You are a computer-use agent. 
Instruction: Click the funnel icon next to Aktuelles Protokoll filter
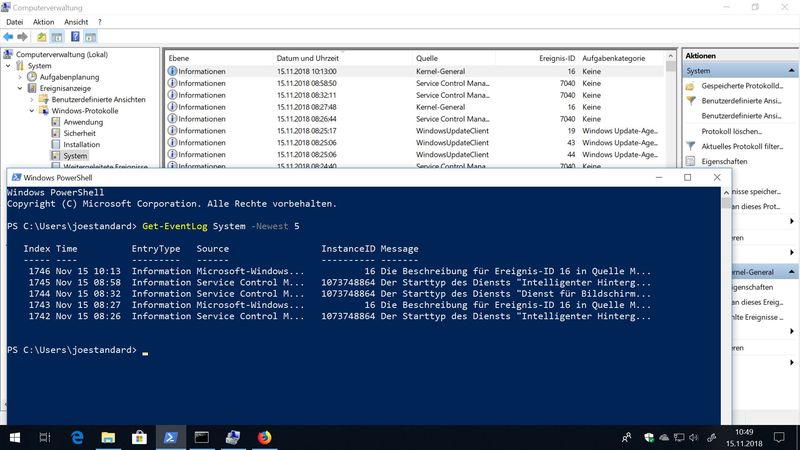click(x=691, y=146)
